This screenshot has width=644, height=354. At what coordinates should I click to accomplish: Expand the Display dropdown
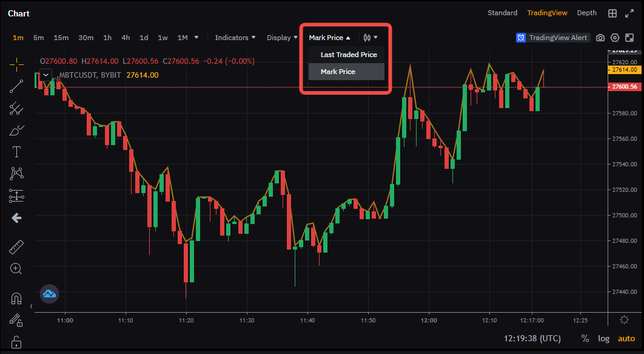coord(282,38)
